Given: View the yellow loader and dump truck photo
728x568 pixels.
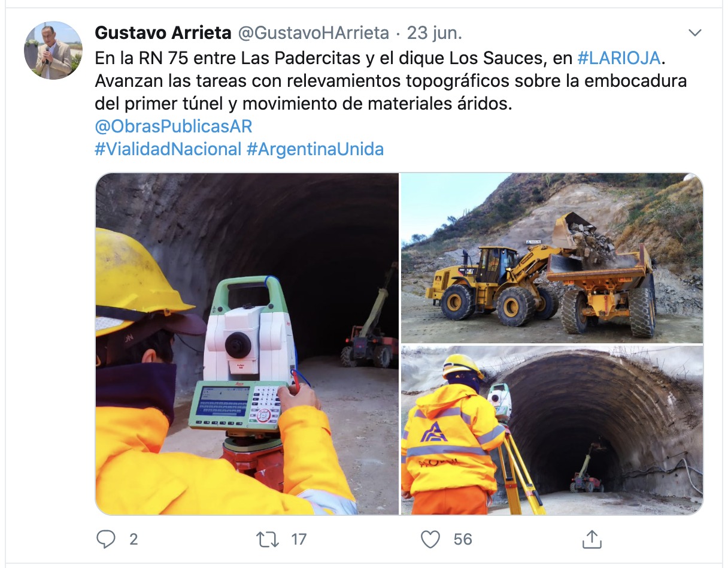Looking at the screenshot, I should (552, 258).
